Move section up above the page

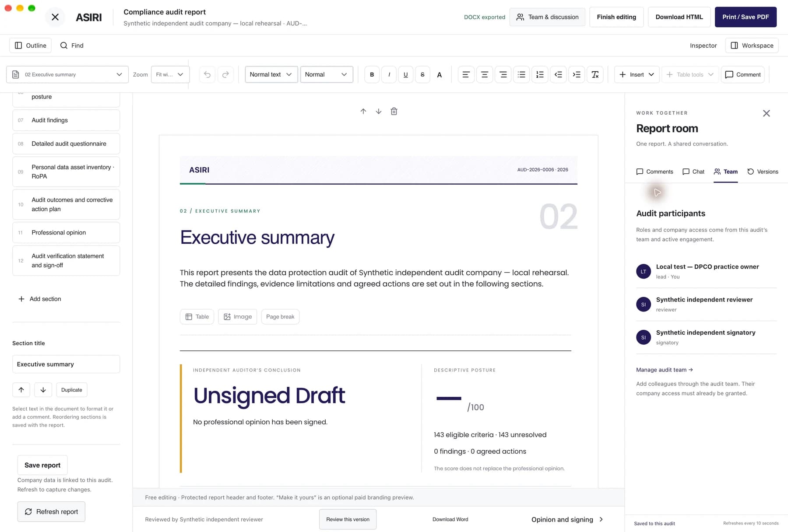tap(363, 111)
